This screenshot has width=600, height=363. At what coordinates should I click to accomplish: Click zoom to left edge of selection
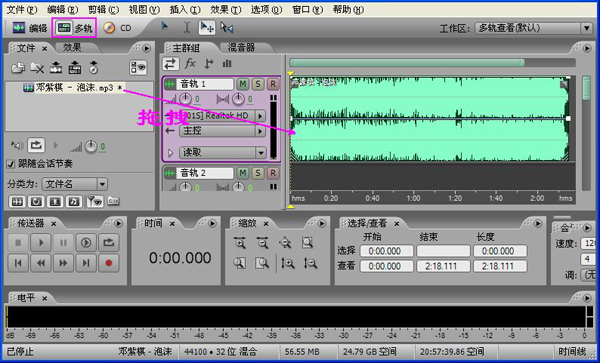pyautogui.click(x=240, y=263)
